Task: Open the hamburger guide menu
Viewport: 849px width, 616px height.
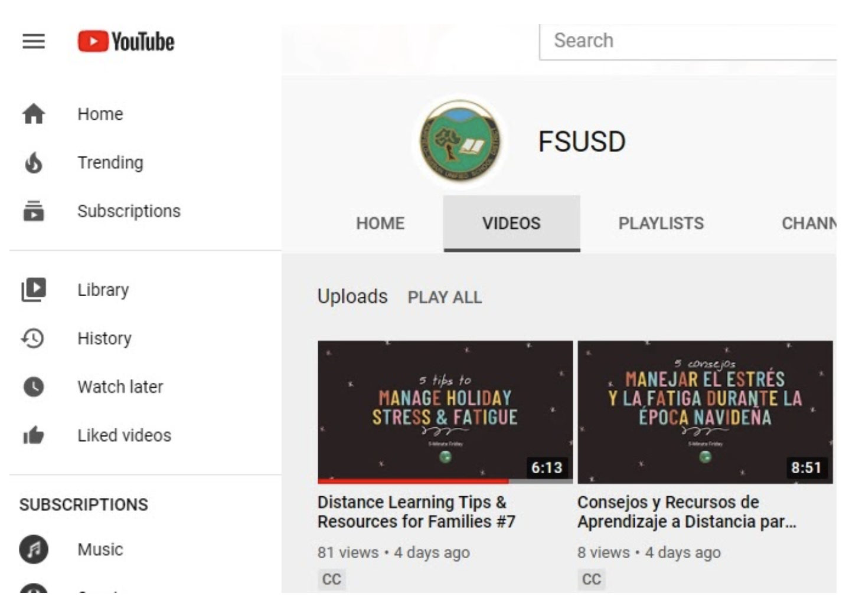Action: [34, 41]
